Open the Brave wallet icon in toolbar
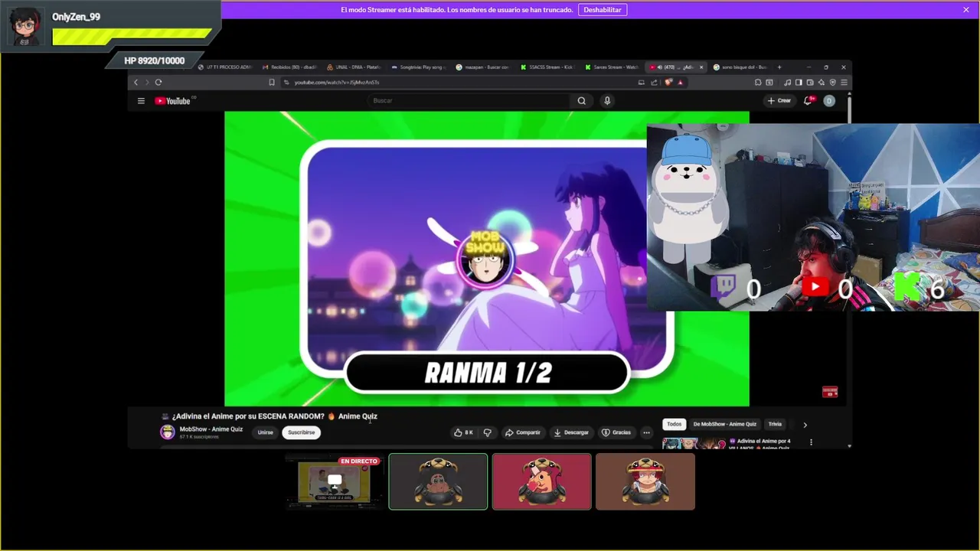Image resolution: width=980 pixels, height=551 pixels. coord(810,82)
